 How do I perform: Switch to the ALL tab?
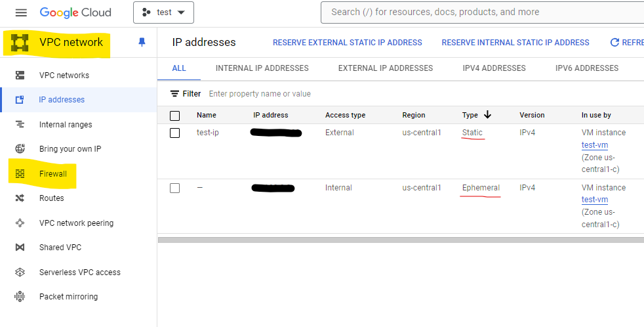[179, 68]
